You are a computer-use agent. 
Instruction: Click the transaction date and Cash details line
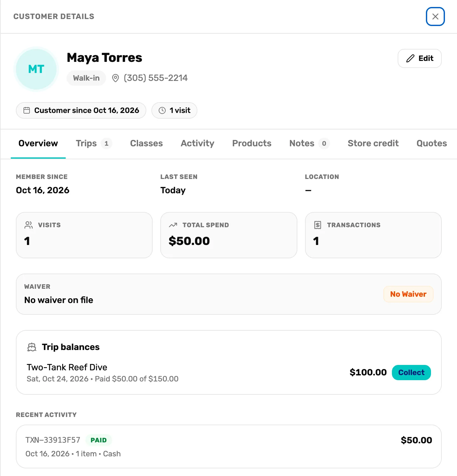click(x=73, y=454)
